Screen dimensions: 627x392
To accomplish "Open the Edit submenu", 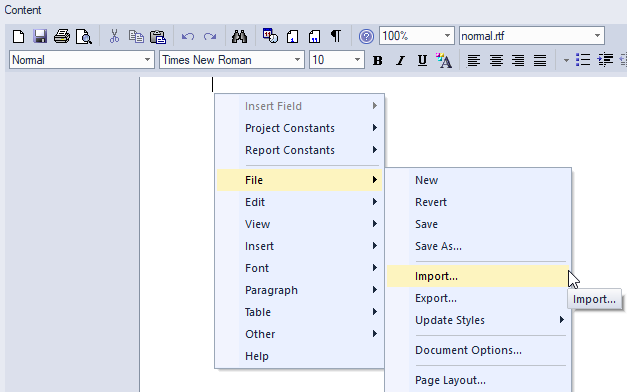I will point(300,202).
